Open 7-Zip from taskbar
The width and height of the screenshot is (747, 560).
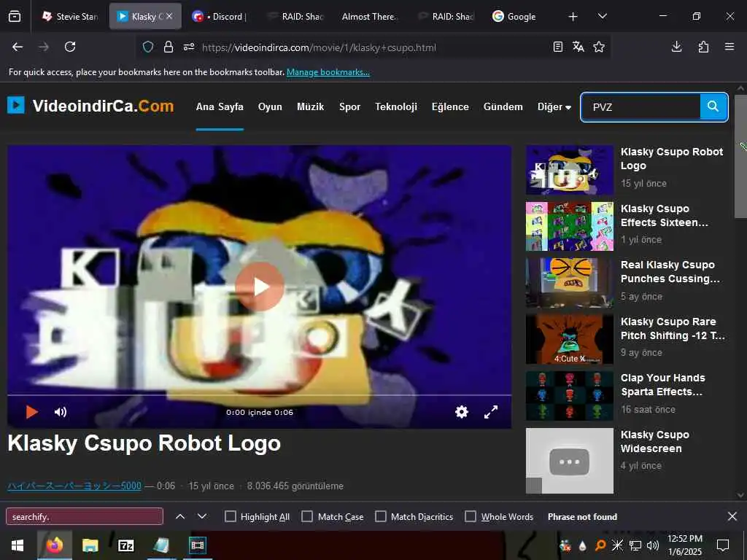(125, 545)
